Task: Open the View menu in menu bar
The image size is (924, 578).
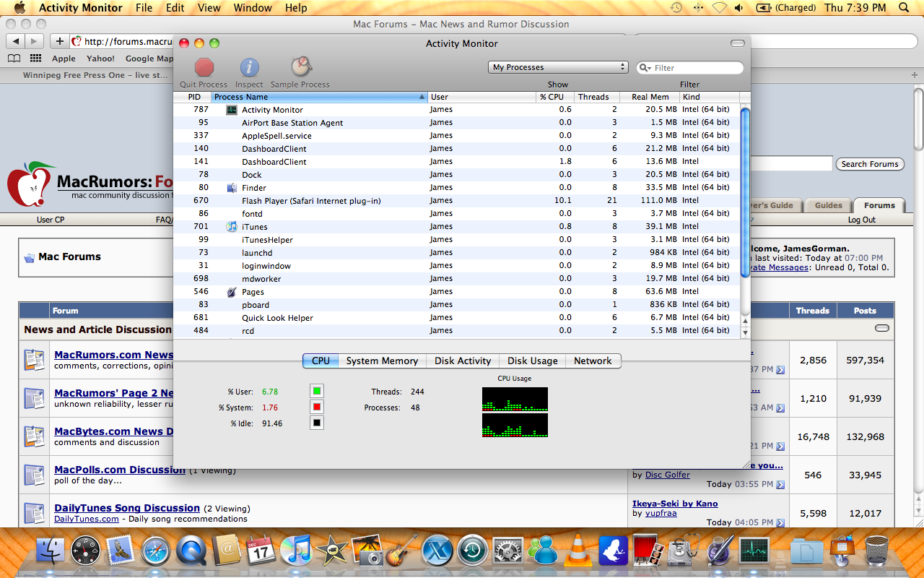Action: (209, 8)
